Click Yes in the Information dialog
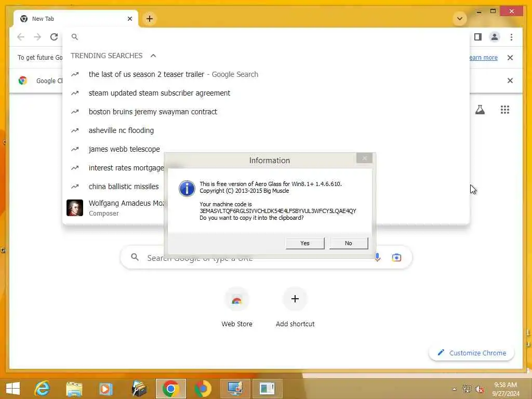 coord(304,243)
